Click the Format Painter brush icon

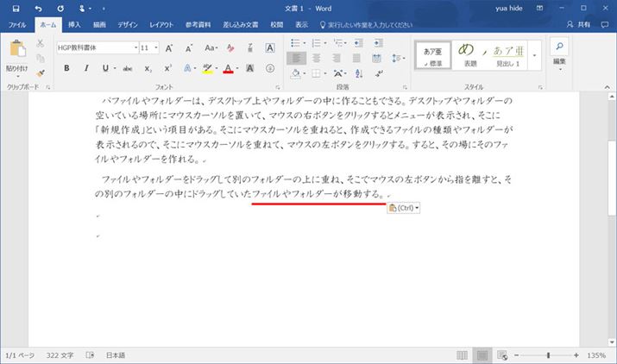click(x=41, y=73)
